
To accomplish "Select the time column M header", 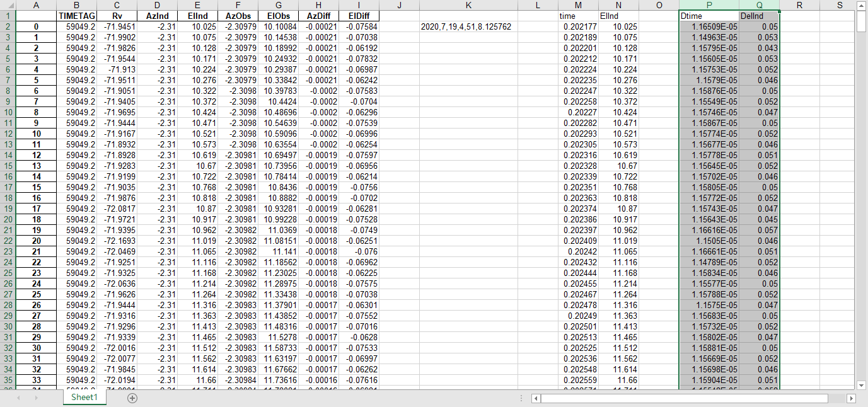I will (x=578, y=6).
